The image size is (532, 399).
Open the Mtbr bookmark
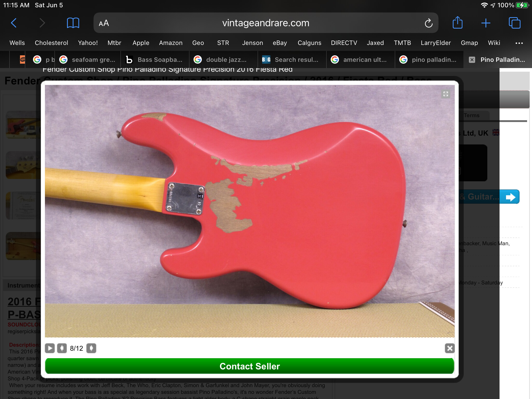pyautogui.click(x=114, y=43)
